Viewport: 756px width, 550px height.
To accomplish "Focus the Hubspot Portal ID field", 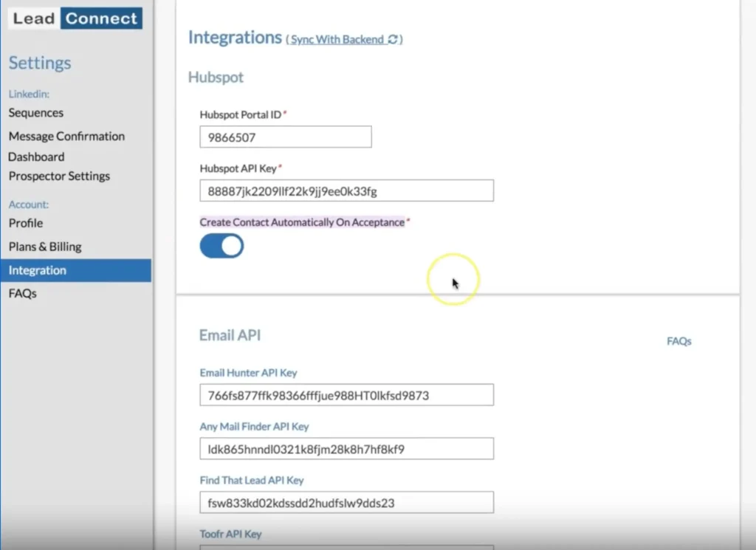I will coord(286,137).
